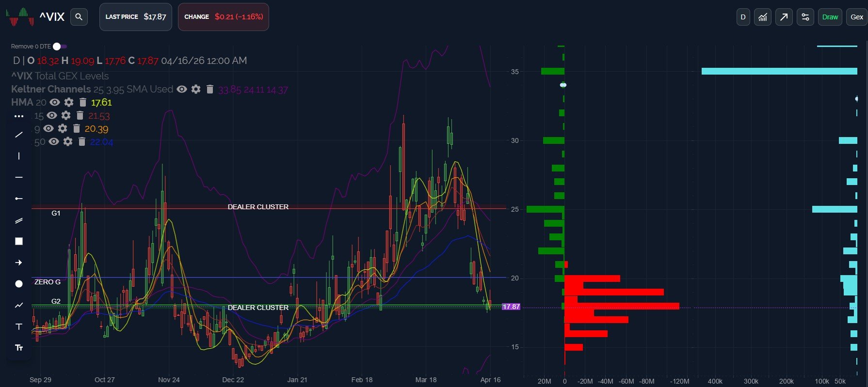Select the arrow drawing tool
Image resolution: width=868 pixels, height=387 pixels.
(x=19, y=263)
